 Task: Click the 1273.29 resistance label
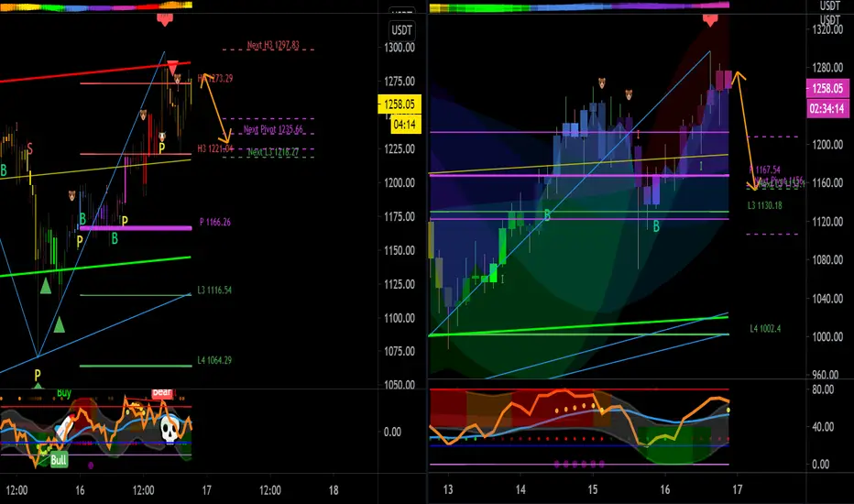click(215, 79)
